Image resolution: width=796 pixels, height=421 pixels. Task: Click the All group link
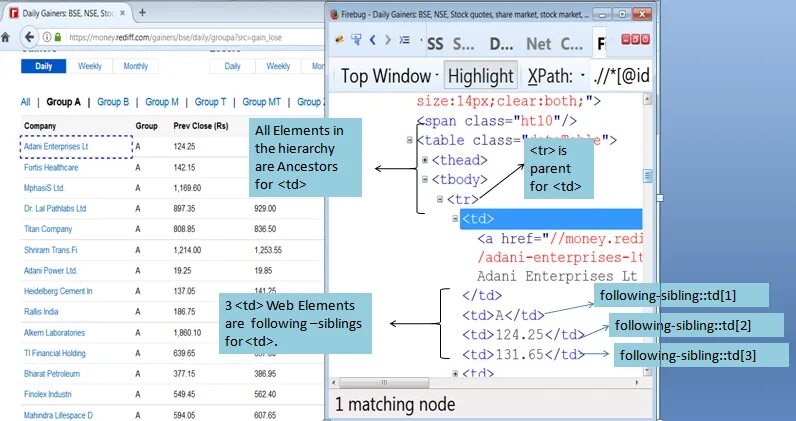[25, 102]
